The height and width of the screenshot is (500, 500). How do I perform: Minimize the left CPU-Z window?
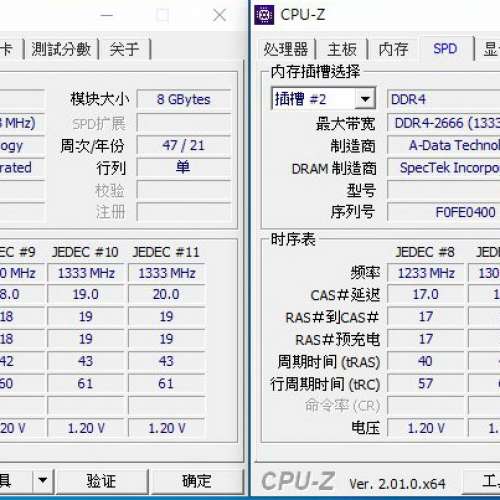point(107,15)
